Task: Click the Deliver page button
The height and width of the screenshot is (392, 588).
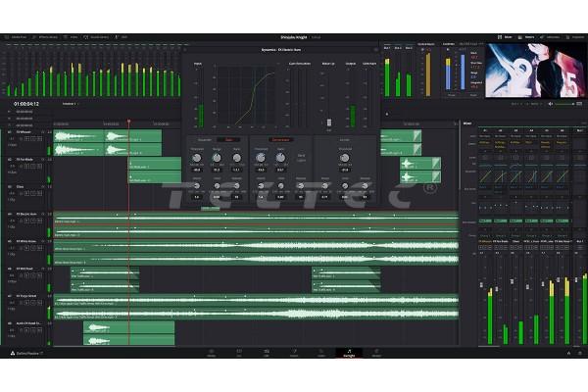Action: click(x=376, y=353)
